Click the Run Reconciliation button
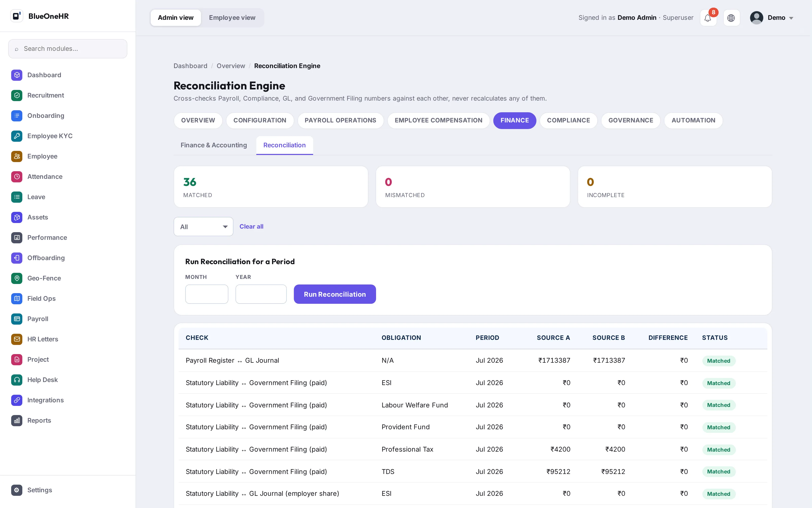This screenshot has width=812, height=508. point(335,294)
